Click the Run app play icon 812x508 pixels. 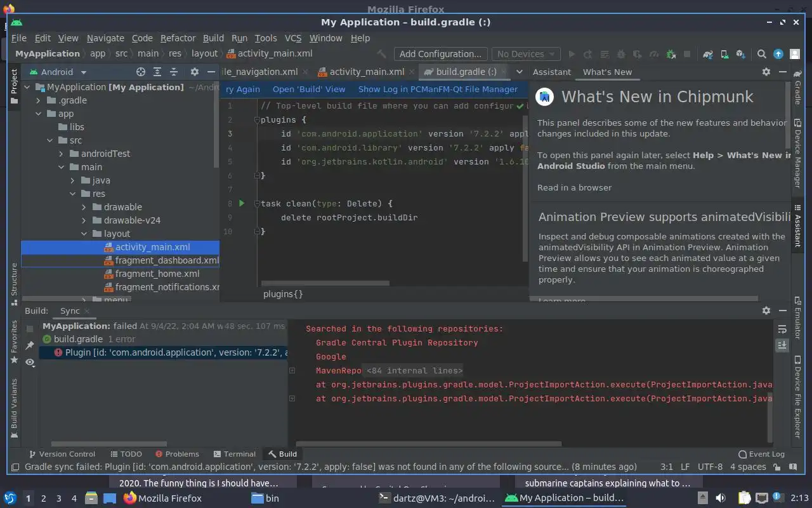pos(572,54)
